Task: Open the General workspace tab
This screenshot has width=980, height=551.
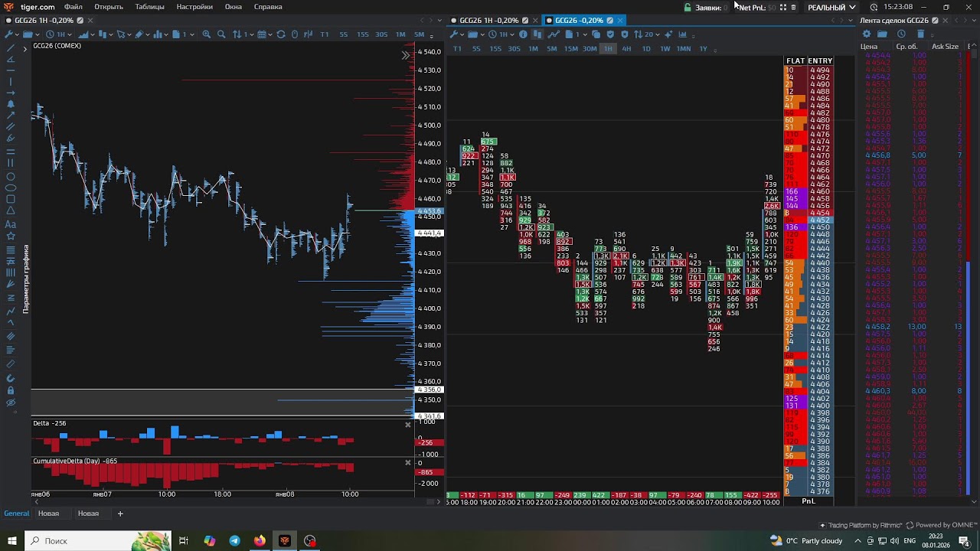Action: pyautogui.click(x=17, y=514)
